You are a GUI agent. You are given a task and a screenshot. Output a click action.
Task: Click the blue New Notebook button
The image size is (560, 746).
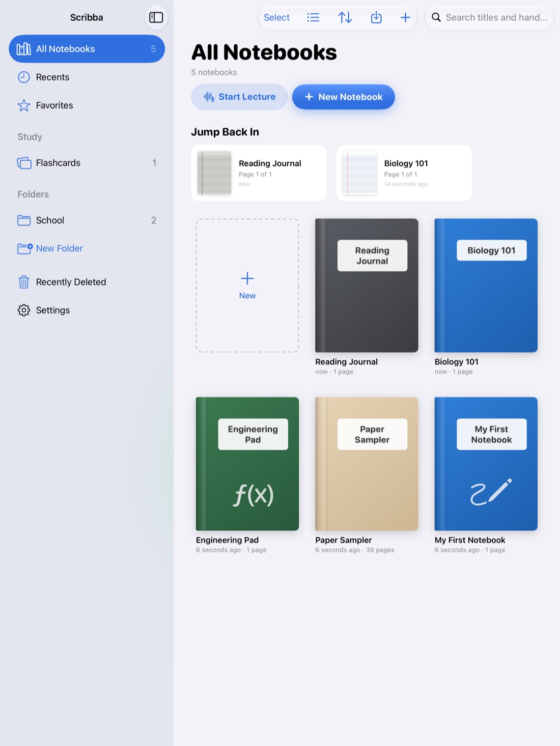pyautogui.click(x=344, y=97)
